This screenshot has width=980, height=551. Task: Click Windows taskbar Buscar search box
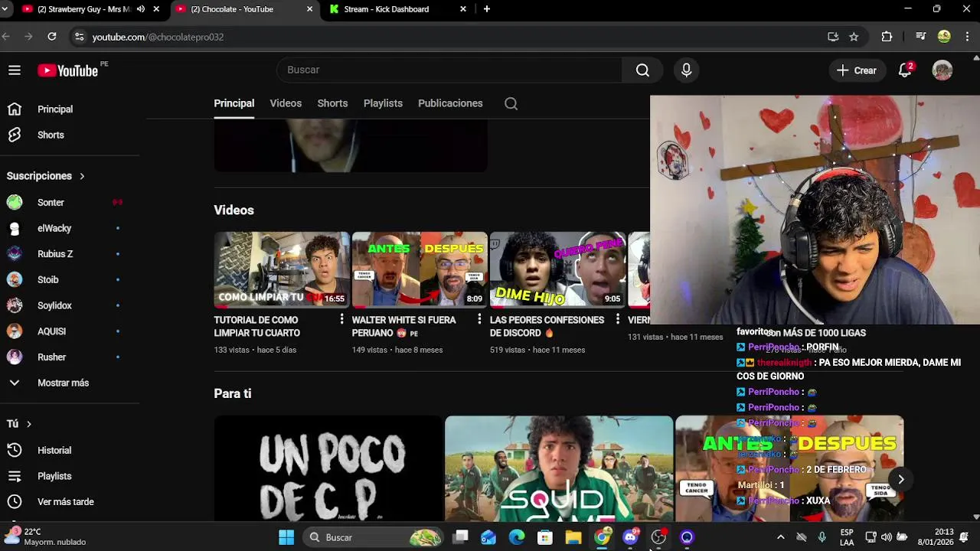[374, 537]
